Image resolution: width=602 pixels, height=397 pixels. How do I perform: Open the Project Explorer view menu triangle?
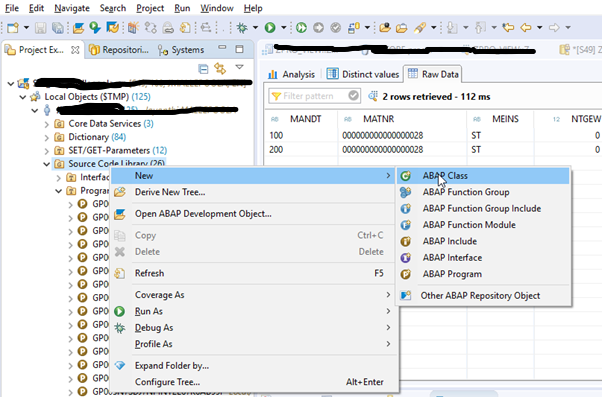(x=240, y=67)
